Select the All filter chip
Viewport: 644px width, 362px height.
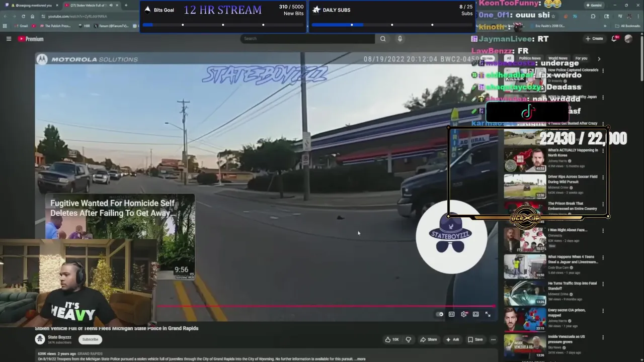coord(509,58)
